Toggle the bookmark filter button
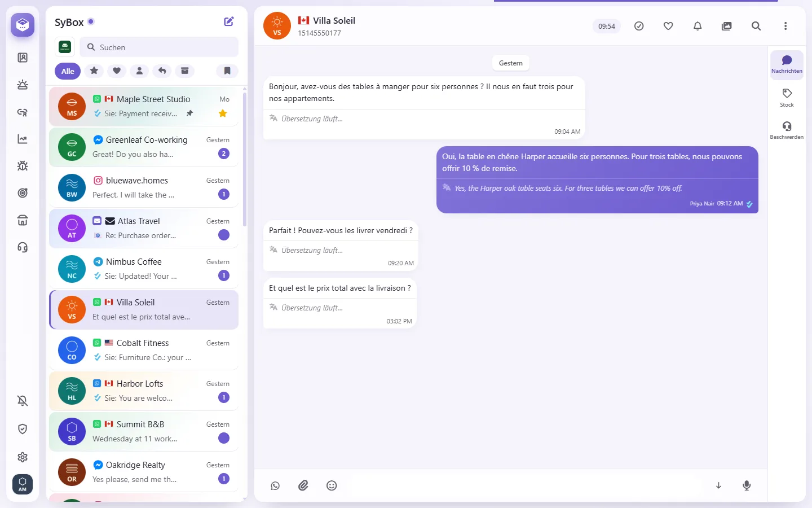 point(227,71)
